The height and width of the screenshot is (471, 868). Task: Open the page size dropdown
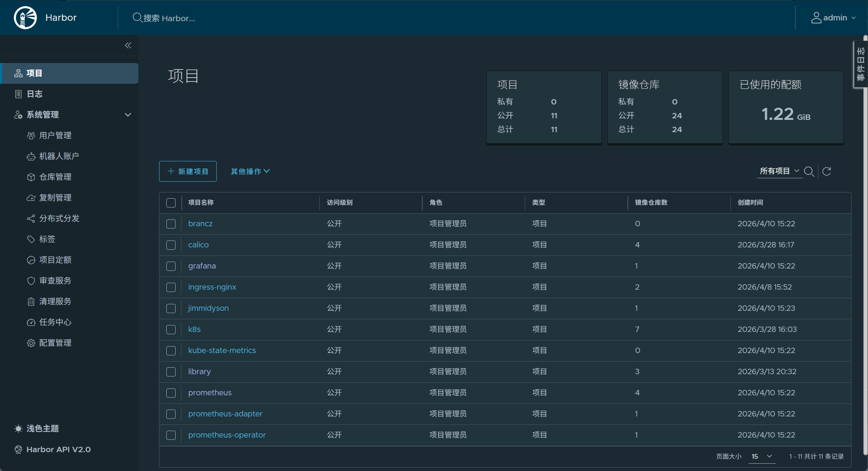click(x=762, y=456)
